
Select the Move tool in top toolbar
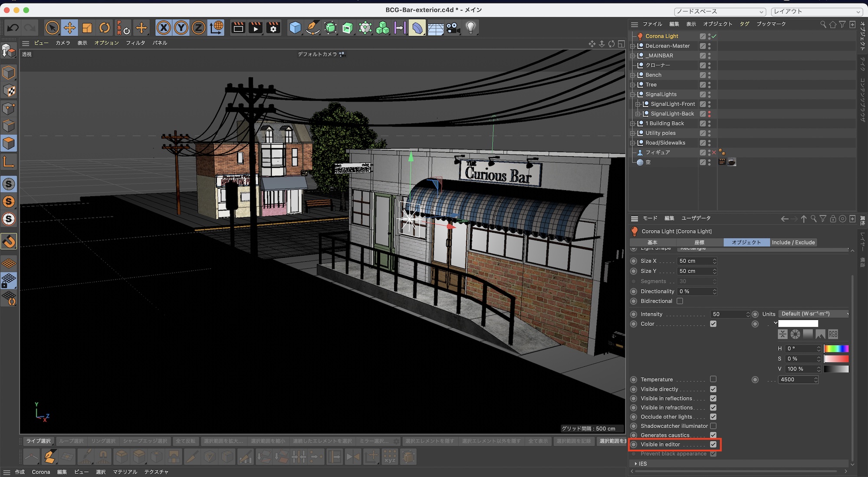(69, 28)
